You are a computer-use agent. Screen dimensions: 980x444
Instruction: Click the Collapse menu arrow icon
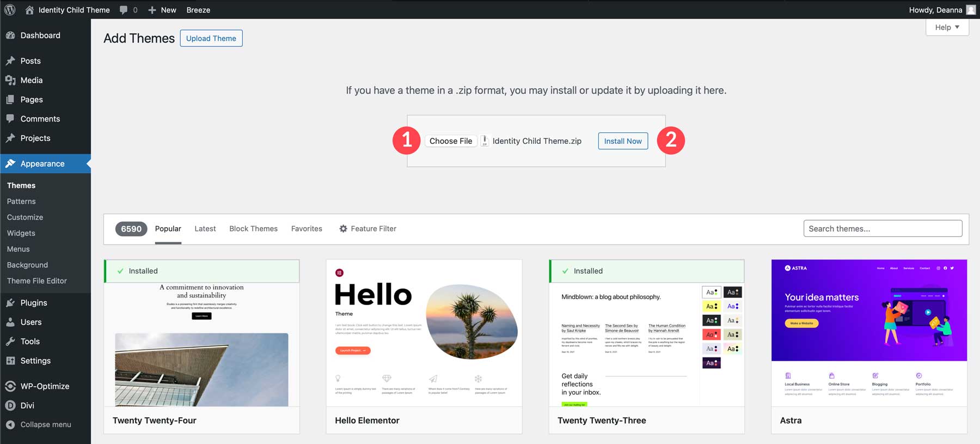point(10,425)
